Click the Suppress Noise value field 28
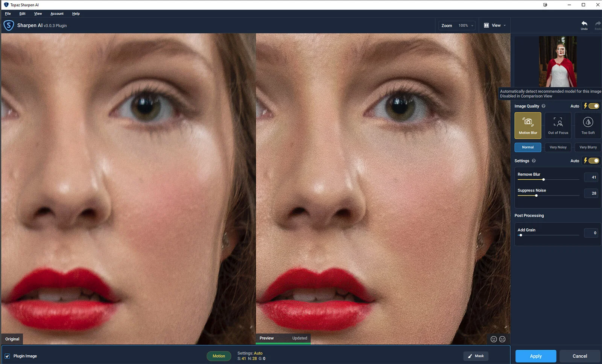 pyautogui.click(x=591, y=193)
